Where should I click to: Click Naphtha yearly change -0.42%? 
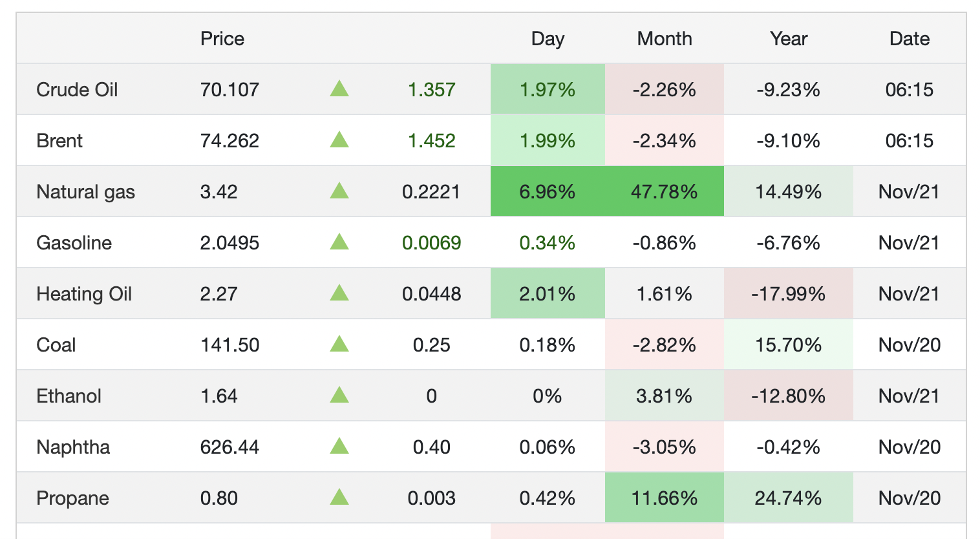coord(789,447)
